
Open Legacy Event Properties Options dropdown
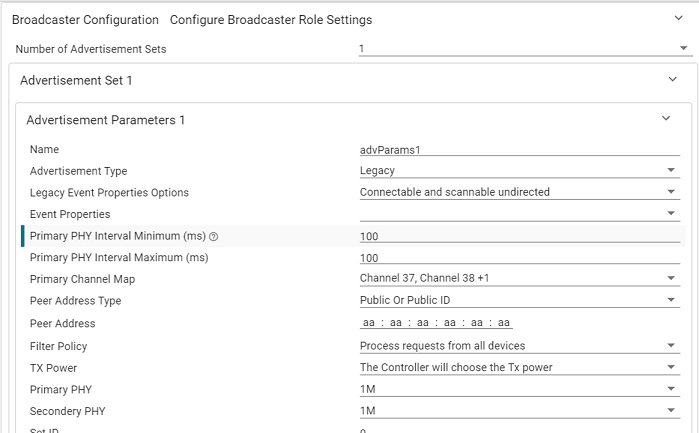[518, 192]
